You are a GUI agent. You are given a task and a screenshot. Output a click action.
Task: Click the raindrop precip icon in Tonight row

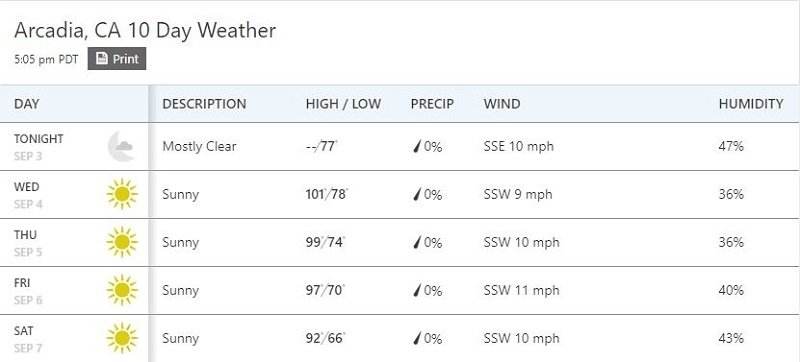(417, 147)
